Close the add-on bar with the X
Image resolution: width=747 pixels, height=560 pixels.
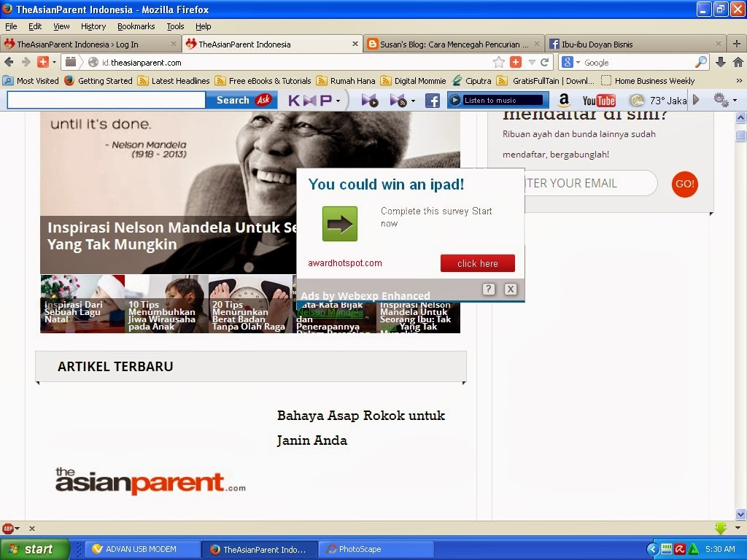(32, 529)
